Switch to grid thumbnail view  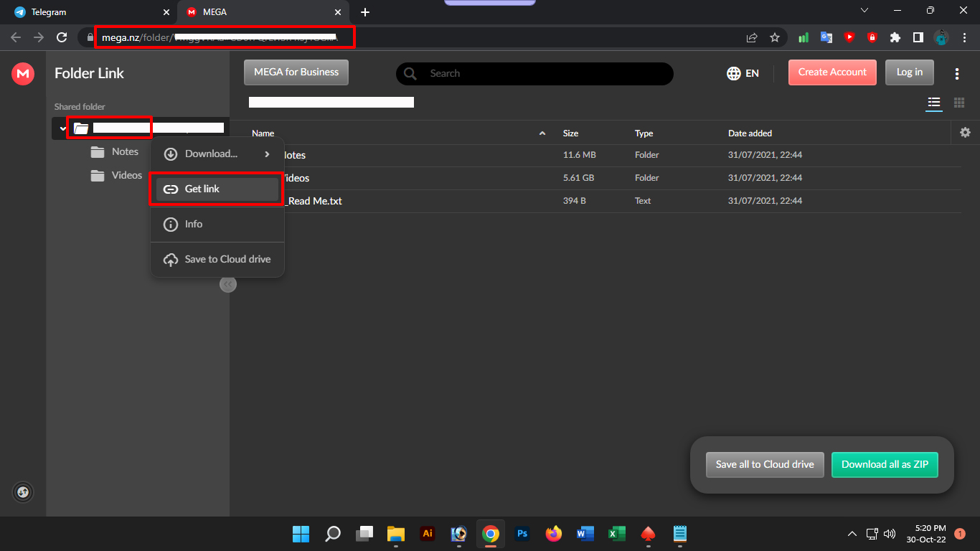click(x=959, y=103)
